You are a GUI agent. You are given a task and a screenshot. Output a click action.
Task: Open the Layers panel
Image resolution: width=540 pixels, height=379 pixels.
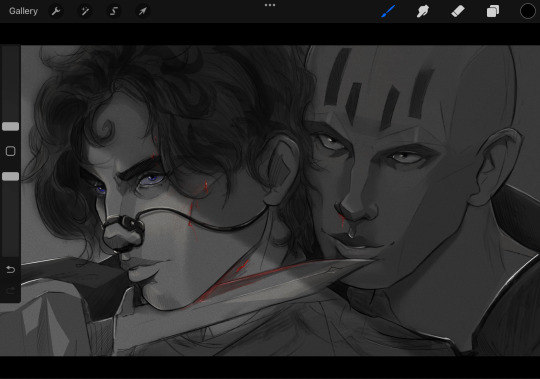[493, 11]
